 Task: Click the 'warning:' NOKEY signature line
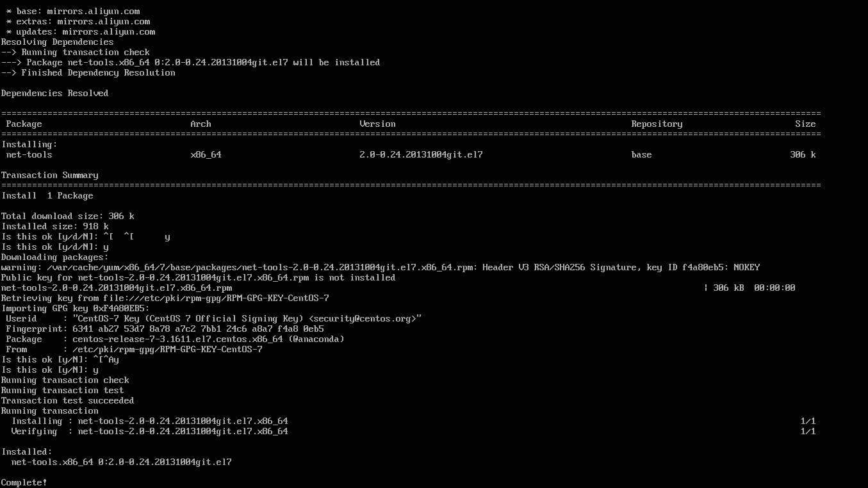pos(381,267)
